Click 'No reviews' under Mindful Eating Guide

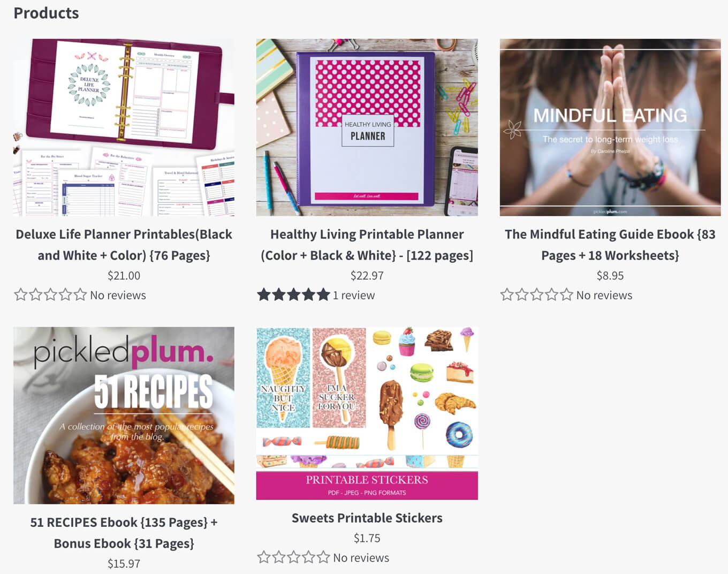point(604,295)
